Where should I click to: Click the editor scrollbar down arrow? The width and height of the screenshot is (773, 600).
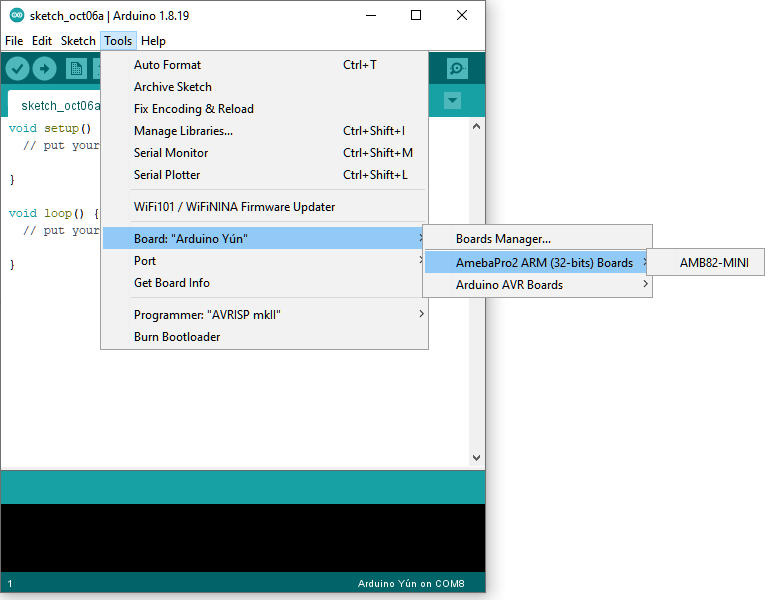(476, 458)
